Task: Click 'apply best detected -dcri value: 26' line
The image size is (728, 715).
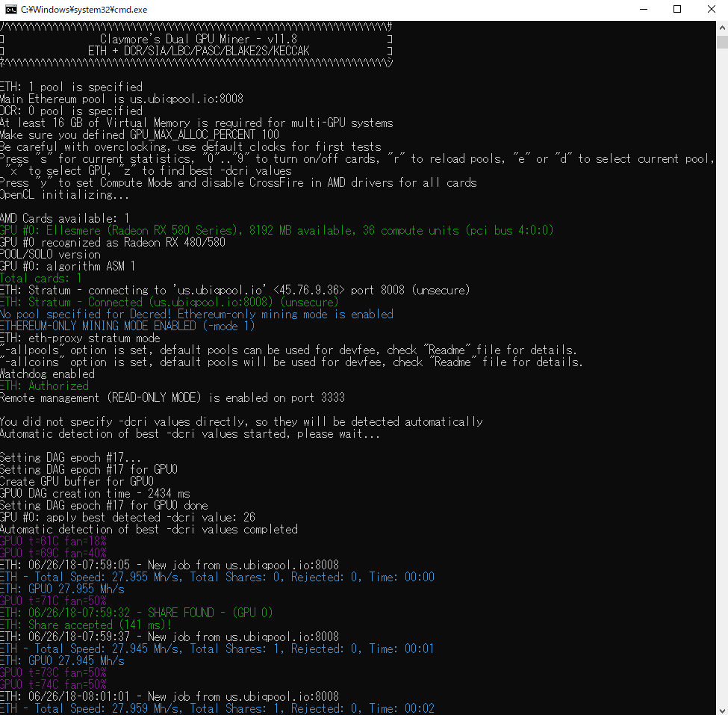Action: point(128,518)
